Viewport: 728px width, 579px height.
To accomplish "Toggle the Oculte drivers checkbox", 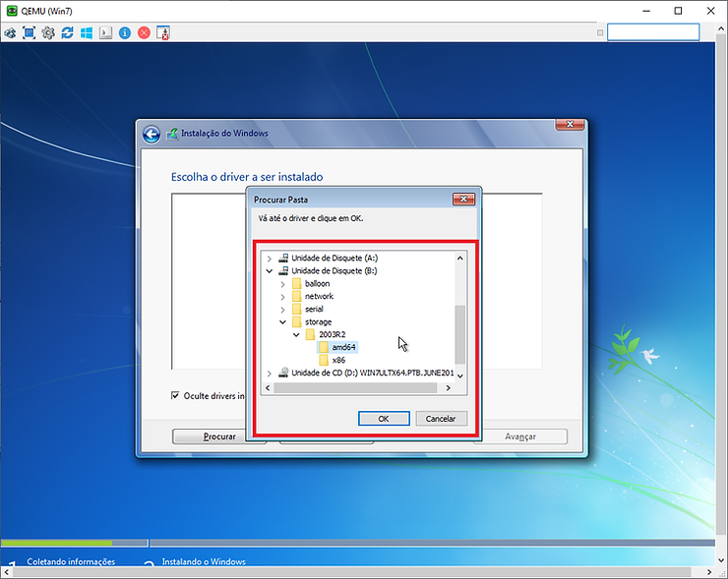I will pos(175,395).
